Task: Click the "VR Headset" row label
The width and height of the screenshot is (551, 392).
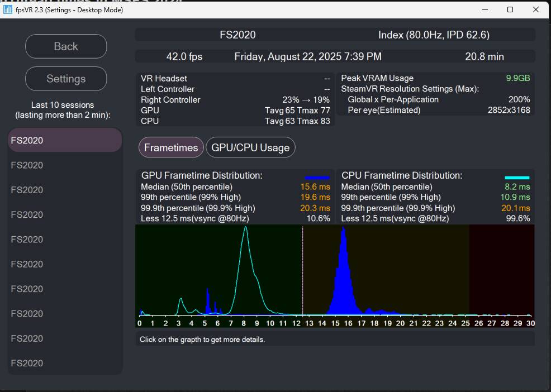Action: (164, 78)
